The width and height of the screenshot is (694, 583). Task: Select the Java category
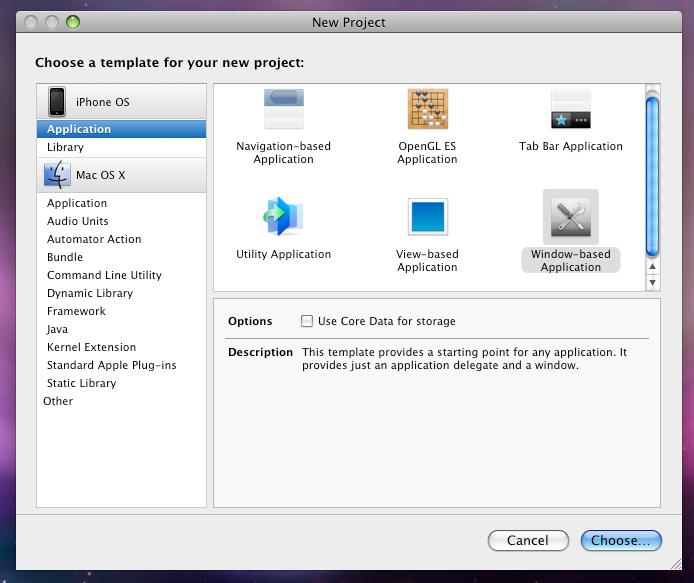point(121,329)
